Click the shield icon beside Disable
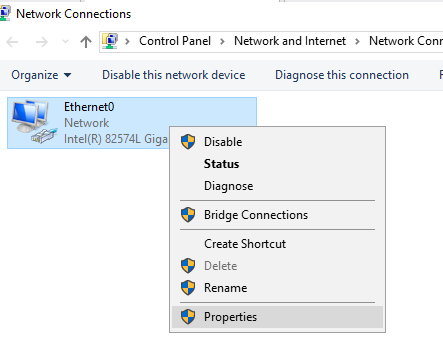 click(x=188, y=142)
